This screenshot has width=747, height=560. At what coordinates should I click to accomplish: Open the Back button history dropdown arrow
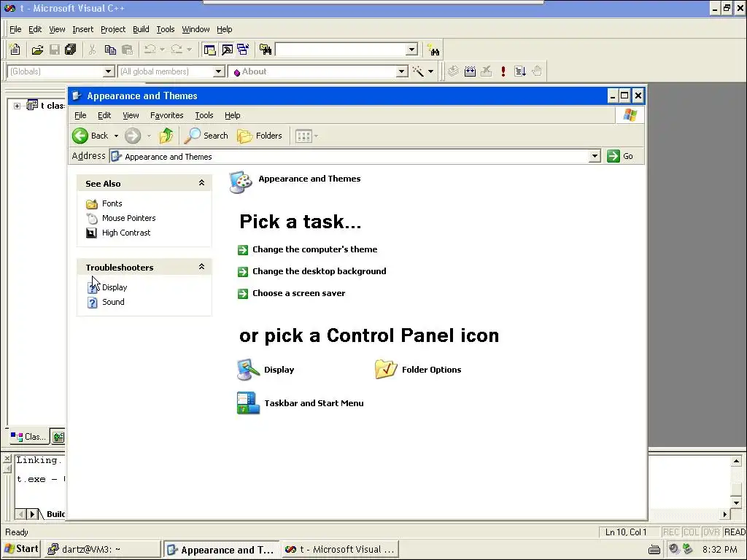(x=116, y=136)
